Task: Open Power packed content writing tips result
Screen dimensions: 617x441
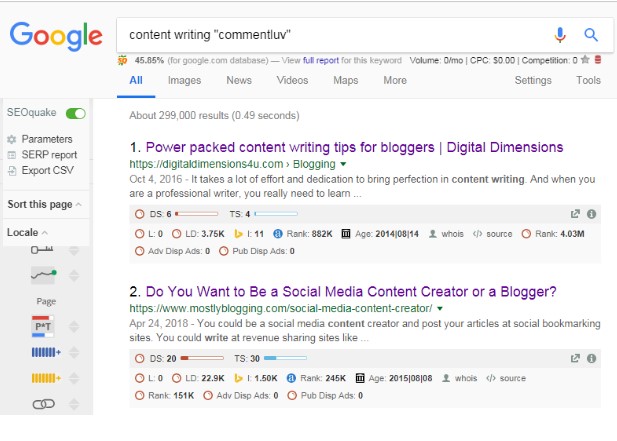Action: pyautogui.click(x=355, y=148)
